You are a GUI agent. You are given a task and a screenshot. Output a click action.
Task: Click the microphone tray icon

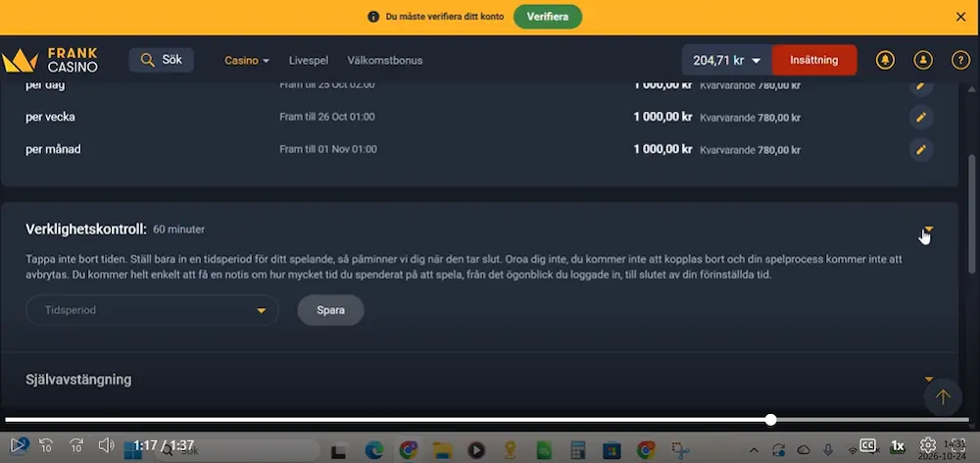click(828, 450)
